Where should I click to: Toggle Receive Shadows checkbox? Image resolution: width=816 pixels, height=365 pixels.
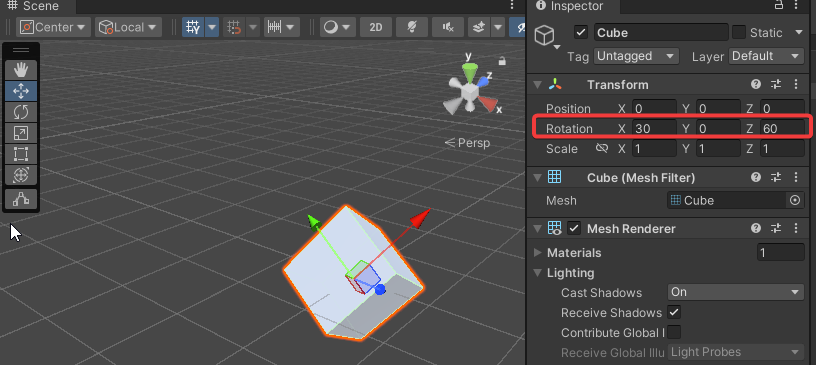pyautogui.click(x=674, y=312)
